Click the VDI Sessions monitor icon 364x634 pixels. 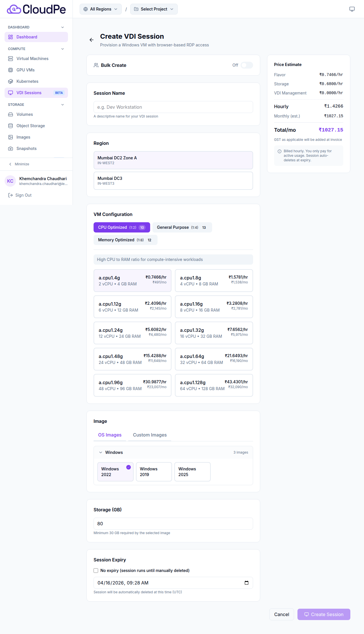click(11, 93)
